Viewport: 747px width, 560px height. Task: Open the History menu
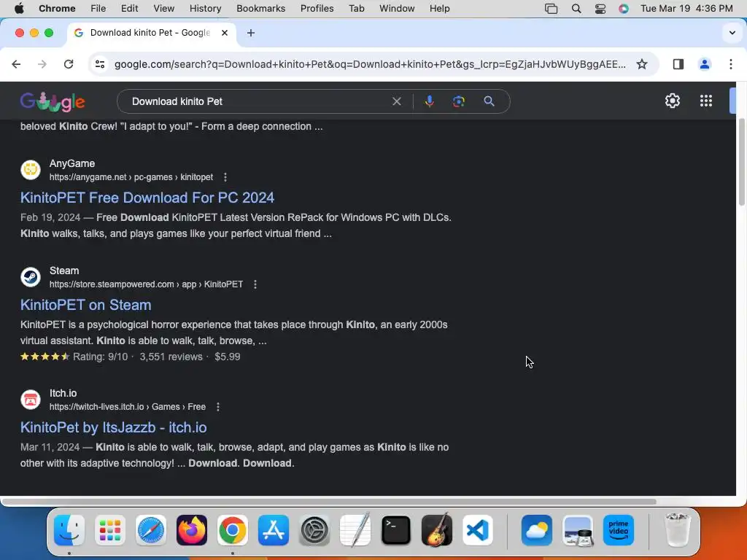(x=205, y=9)
